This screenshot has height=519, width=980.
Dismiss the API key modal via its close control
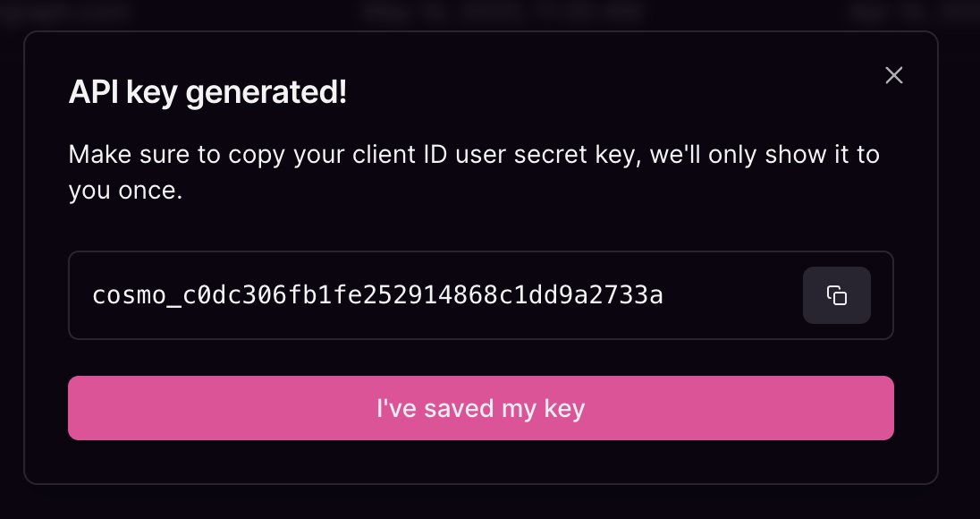(x=894, y=75)
